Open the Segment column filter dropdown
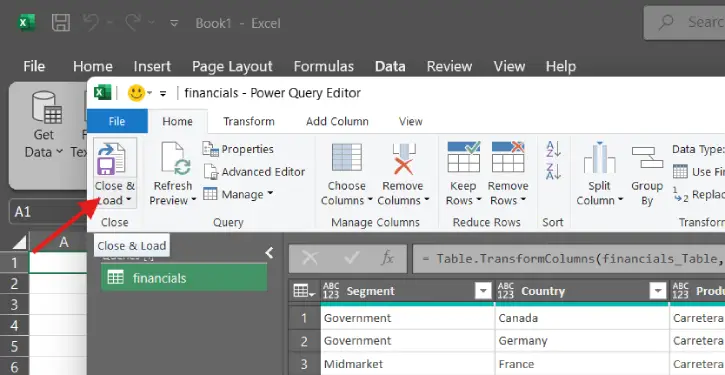The width and height of the screenshot is (725, 375). click(483, 291)
